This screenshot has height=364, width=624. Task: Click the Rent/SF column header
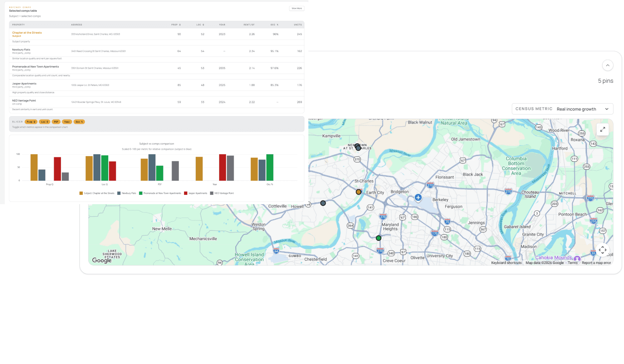pos(249,25)
